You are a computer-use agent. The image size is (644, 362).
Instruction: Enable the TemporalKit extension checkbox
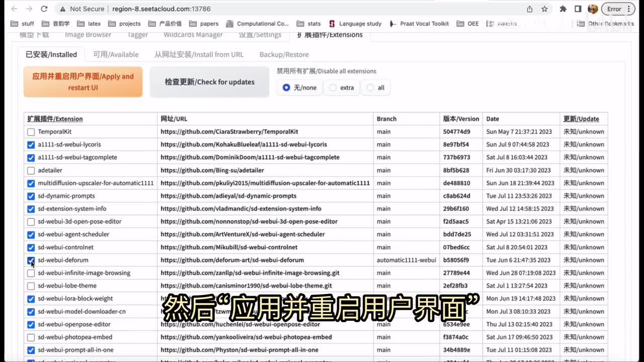[31, 132]
